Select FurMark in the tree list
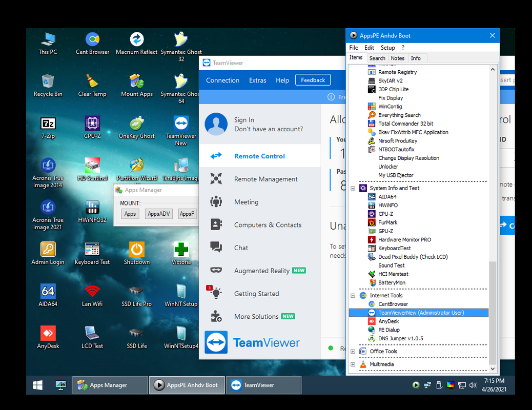Image resolution: width=532 pixels, height=410 pixels. click(387, 222)
